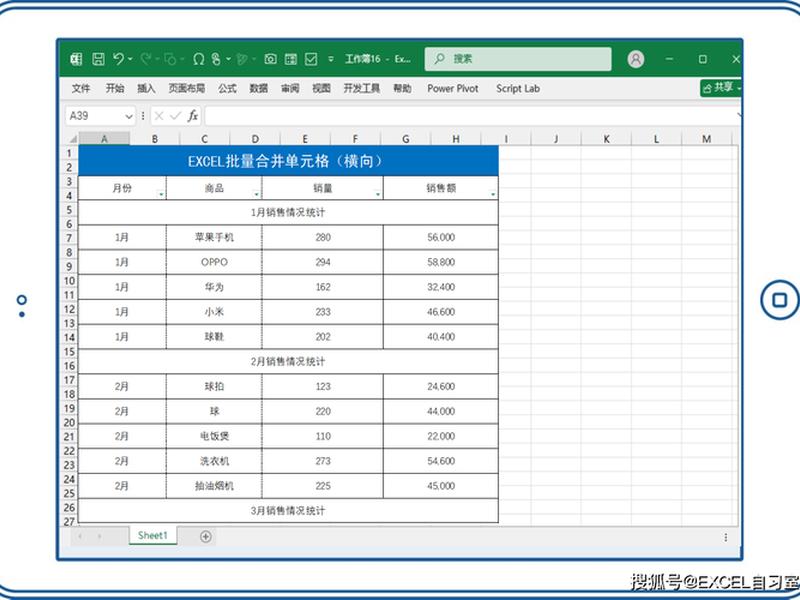Click the merged cell 1月销售情况统计
Viewport: 800px width, 600px height.
point(288,213)
